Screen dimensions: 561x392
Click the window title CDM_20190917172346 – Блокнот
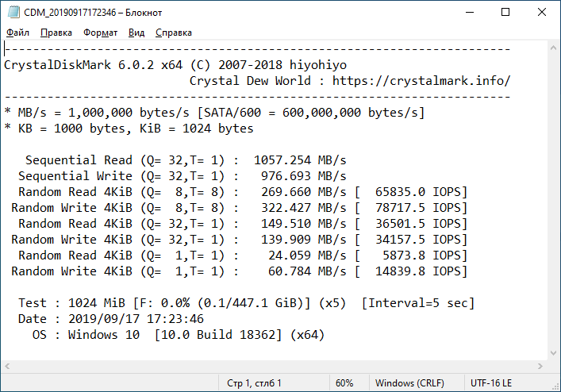[x=93, y=13]
